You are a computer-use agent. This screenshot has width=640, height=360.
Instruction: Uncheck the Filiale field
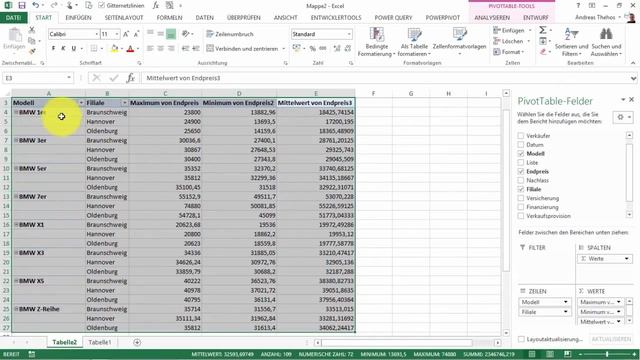(520, 189)
